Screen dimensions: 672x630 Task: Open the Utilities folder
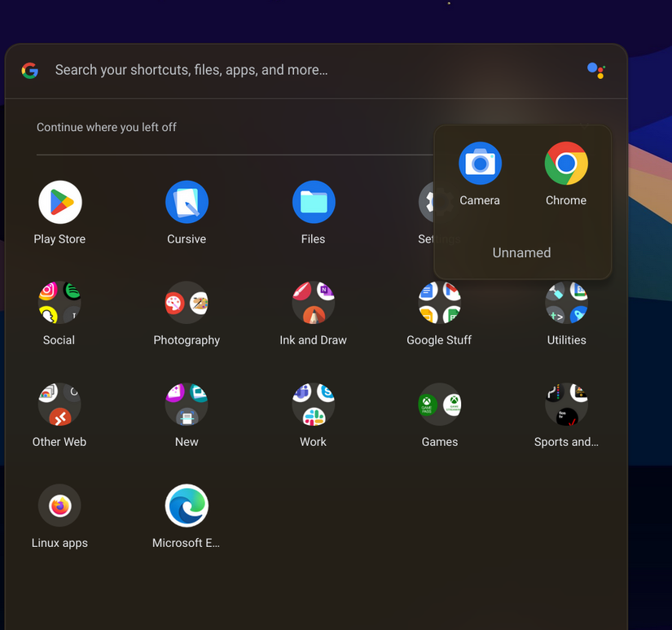point(566,302)
